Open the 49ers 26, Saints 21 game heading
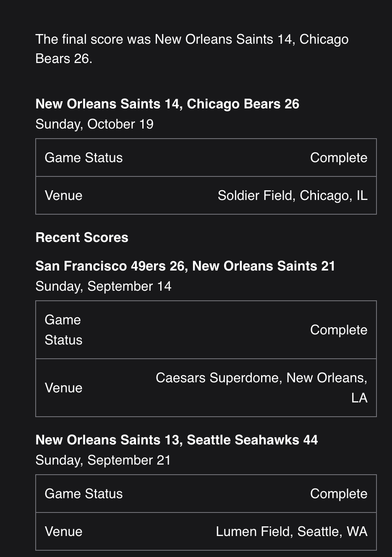 (185, 266)
